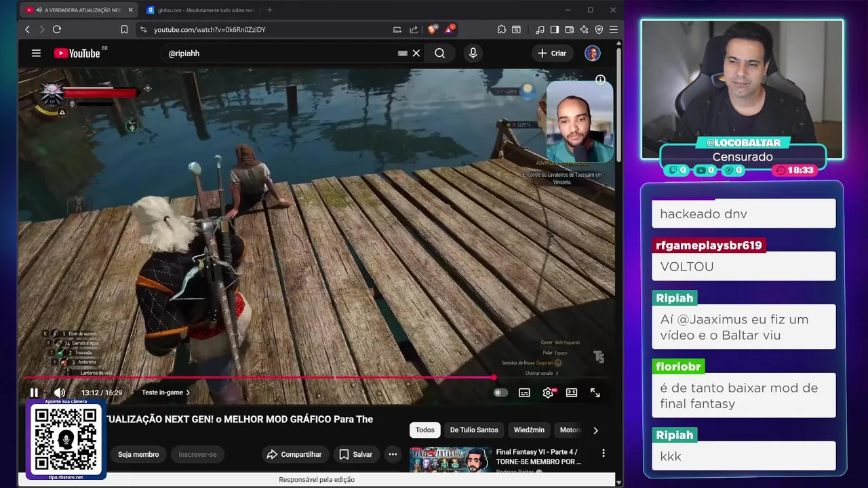The width and height of the screenshot is (868, 488).
Task: Go back in browser history
Action: coord(27,29)
